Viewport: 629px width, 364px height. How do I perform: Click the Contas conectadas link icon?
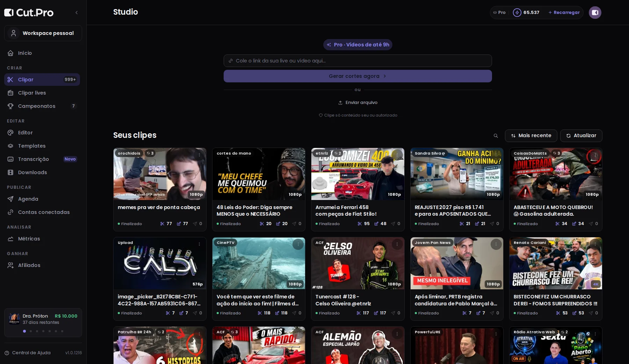pos(10,212)
